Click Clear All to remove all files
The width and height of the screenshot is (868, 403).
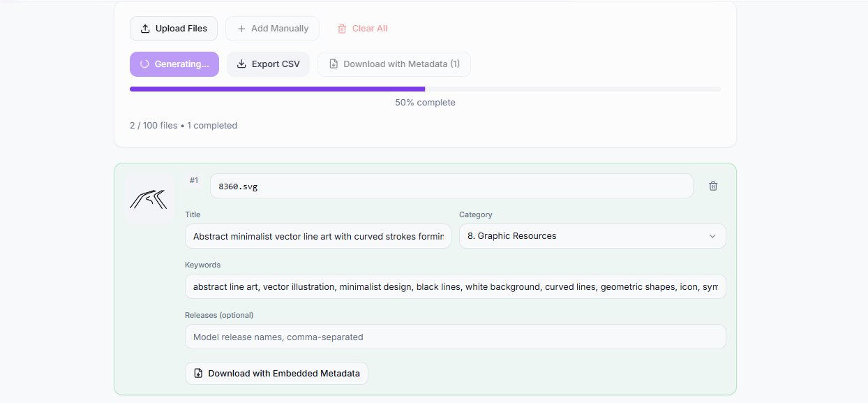362,28
